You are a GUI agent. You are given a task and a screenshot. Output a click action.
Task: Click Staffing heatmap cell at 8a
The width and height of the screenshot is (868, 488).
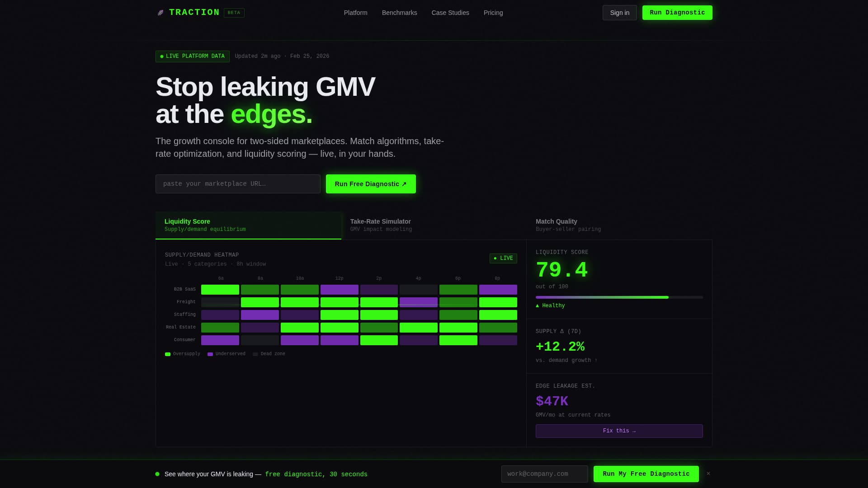[260, 315]
